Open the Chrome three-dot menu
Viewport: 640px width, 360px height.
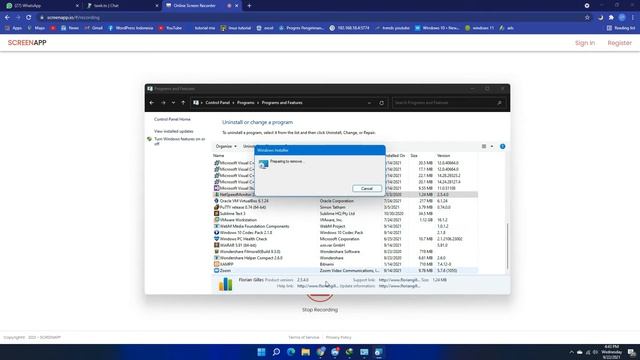(633, 18)
